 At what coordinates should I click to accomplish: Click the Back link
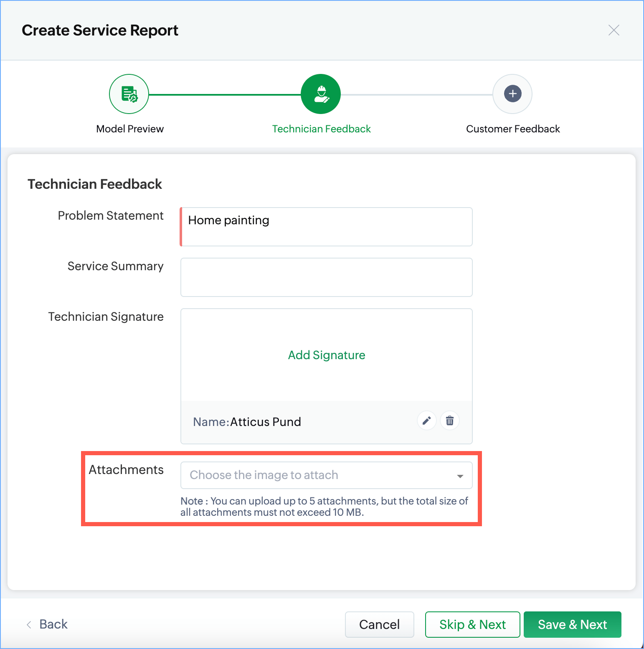click(x=53, y=624)
